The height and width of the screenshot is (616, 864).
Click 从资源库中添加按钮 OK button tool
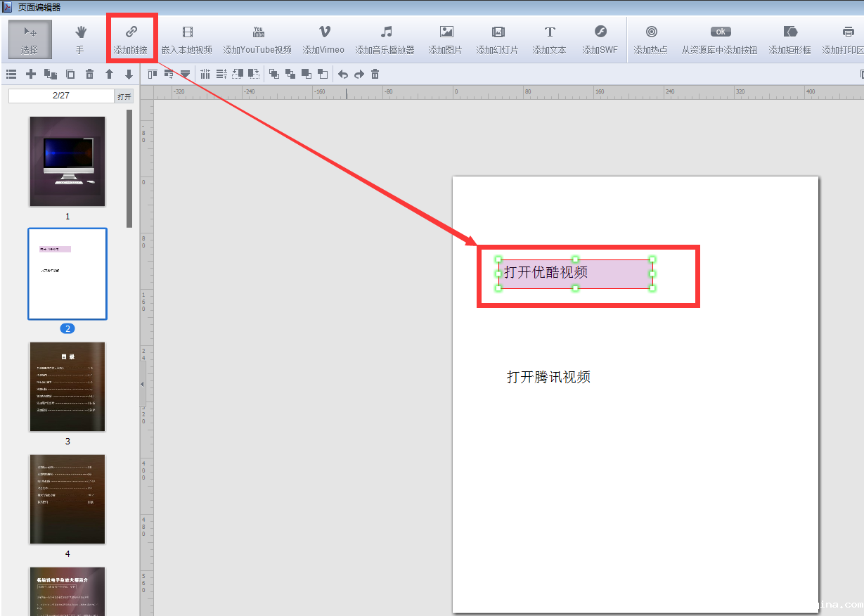click(x=719, y=39)
